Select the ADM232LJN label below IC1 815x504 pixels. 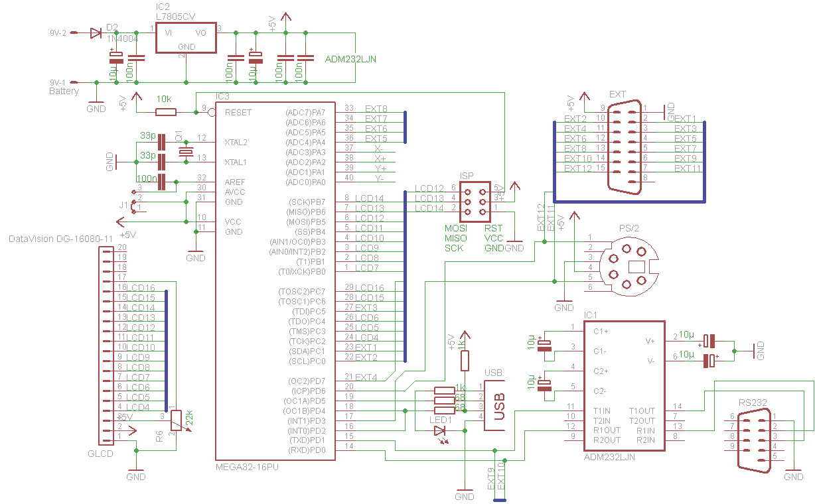coord(609,457)
